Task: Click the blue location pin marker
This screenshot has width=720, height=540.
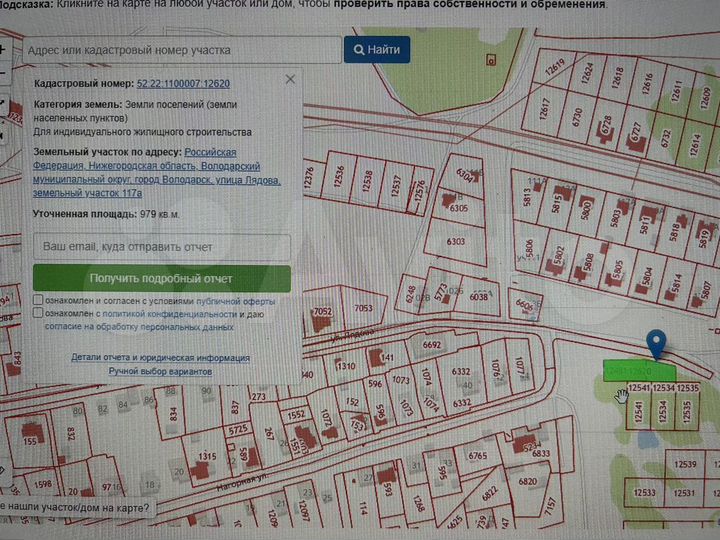Action: [x=656, y=345]
